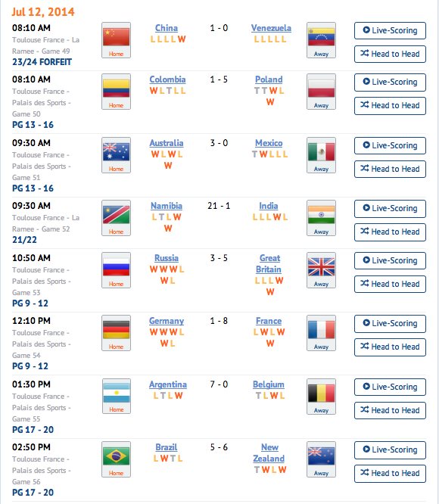Image resolution: width=439 pixels, height=504 pixels.
Task: Open Live-Scoring for China vs Venezuela
Action: click(390, 30)
